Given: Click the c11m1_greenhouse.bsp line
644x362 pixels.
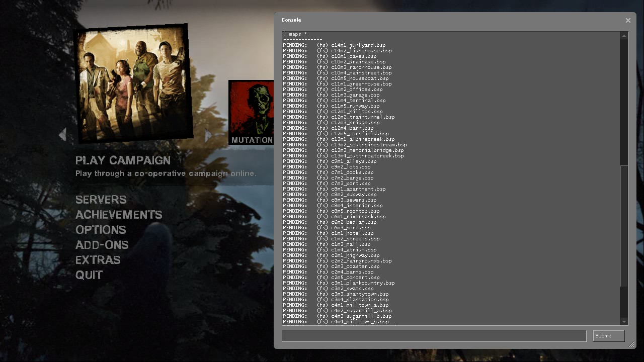Looking at the screenshot, I should pyautogui.click(x=337, y=84).
